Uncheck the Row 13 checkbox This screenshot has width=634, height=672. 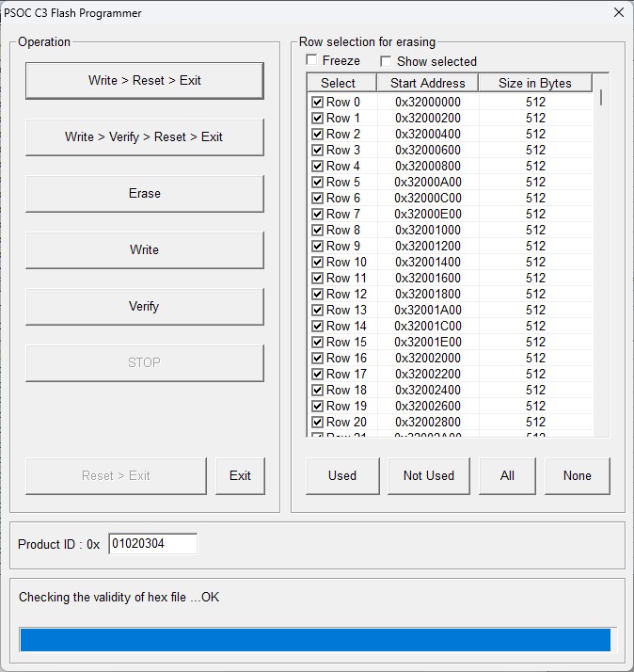click(317, 311)
